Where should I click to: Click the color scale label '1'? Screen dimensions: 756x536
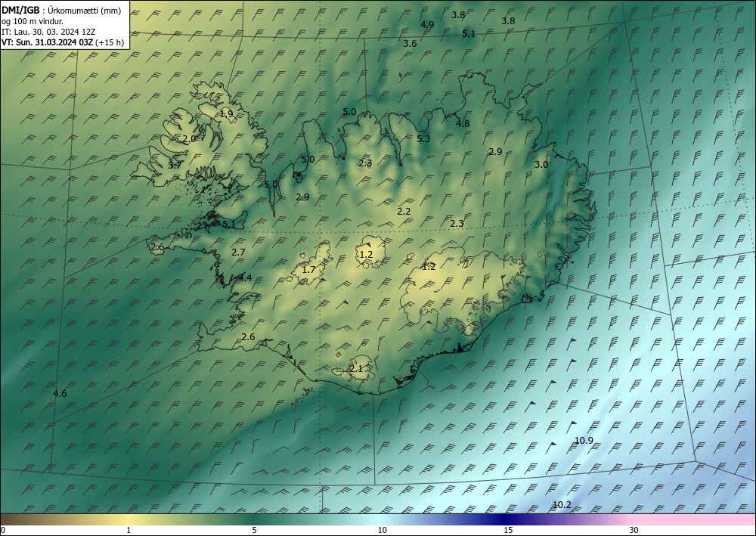pyautogui.click(x=129, y=531)
